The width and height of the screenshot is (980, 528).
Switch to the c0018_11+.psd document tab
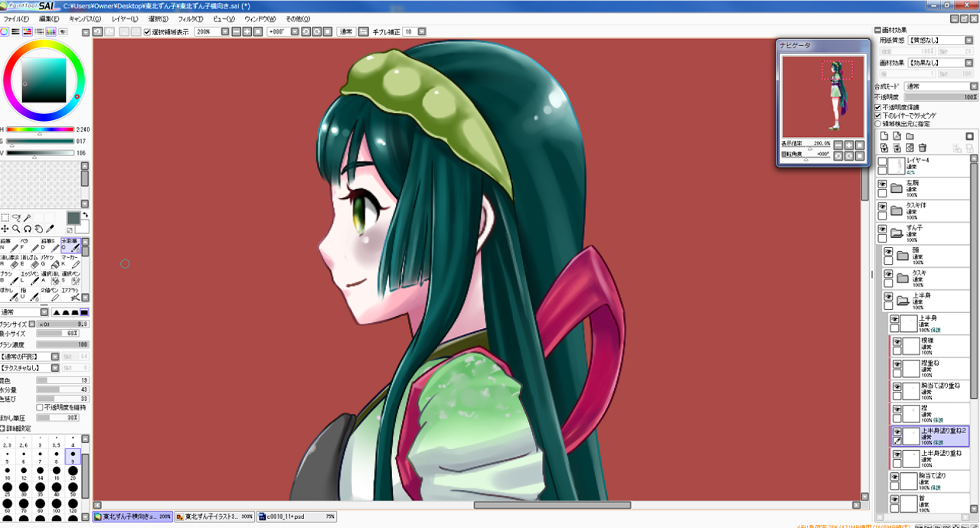pos(297,517)
